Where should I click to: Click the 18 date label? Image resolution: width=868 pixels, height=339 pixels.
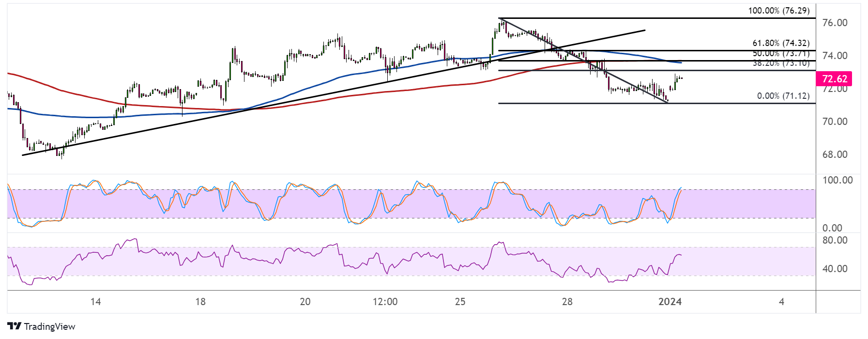click(200, 302)
